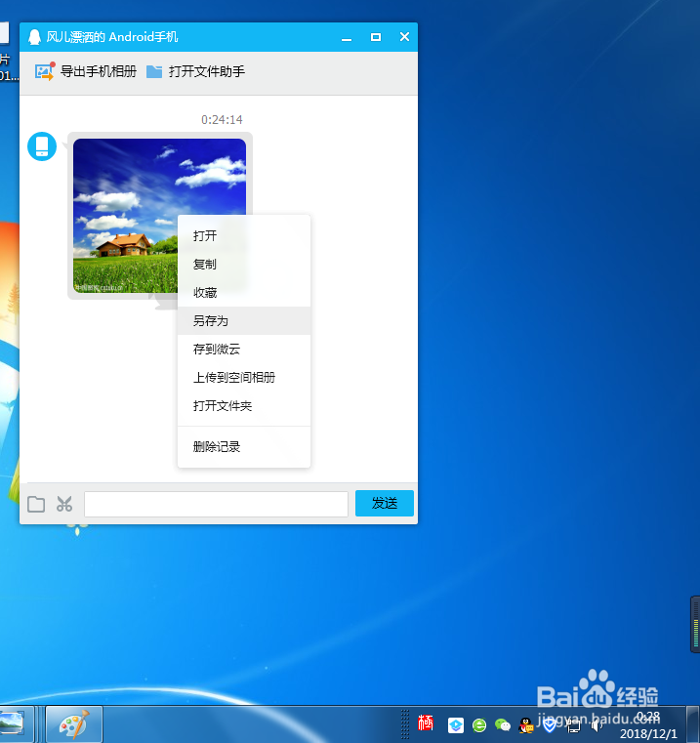The image size is (700, 743).
Task: Click the send file folder icon
Action: (36, 504)
